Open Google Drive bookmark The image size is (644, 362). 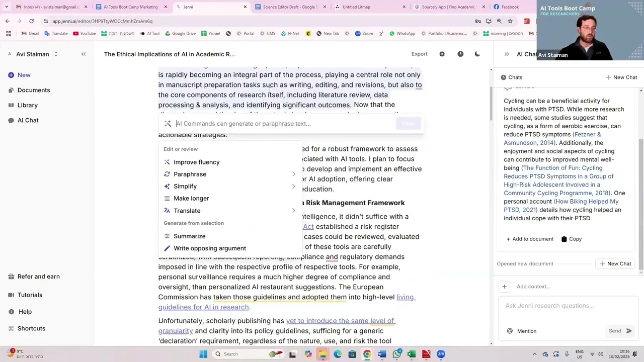(x=180, y=34)
